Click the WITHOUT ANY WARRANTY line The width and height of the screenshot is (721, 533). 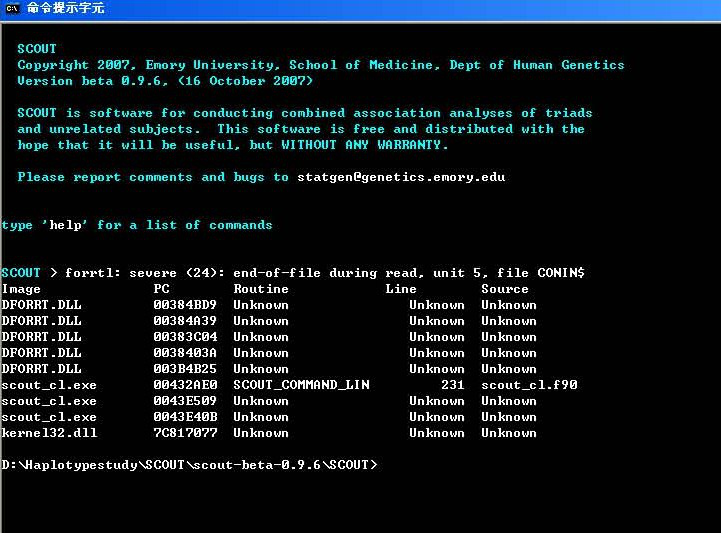click(x=232, y=145)
